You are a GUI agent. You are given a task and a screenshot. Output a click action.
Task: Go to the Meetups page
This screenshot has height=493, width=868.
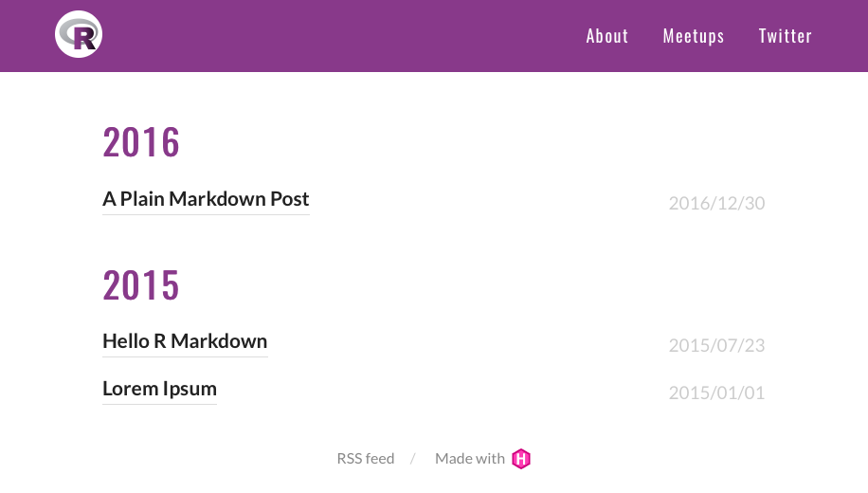click(693, 36)
